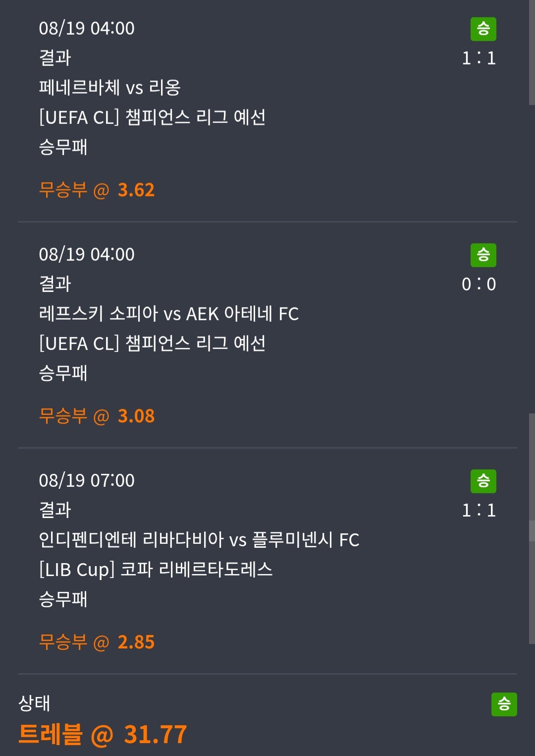Click the [LIB Cup] 코파 리베르타도레스 league label

pyautogui.click(x=156, y=570)
